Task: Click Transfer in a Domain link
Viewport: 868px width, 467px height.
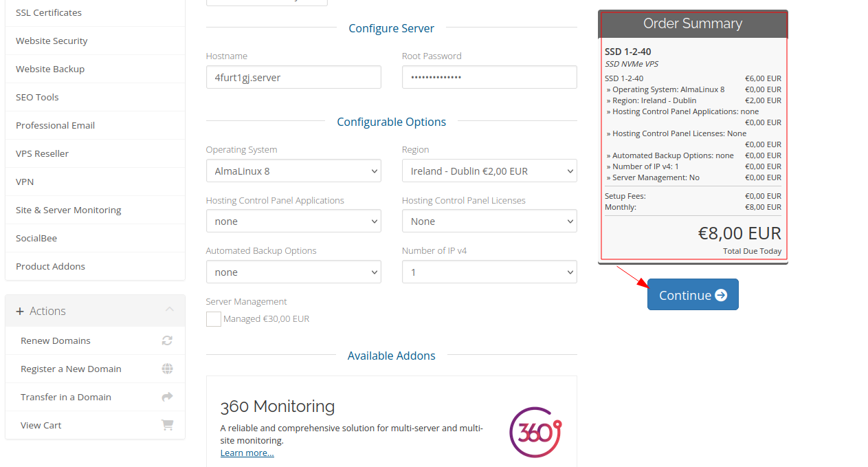Action: (66, 397)
